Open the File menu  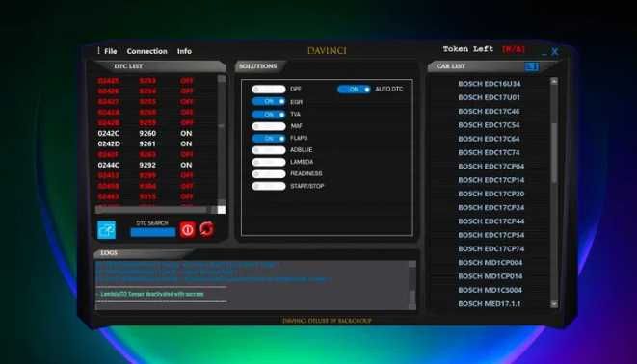click(x=110, y=51)
